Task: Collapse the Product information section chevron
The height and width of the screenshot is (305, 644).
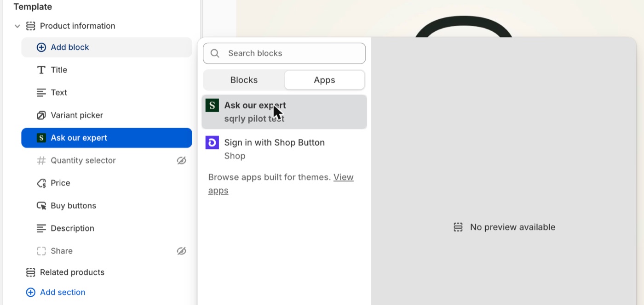Action: 17,26
